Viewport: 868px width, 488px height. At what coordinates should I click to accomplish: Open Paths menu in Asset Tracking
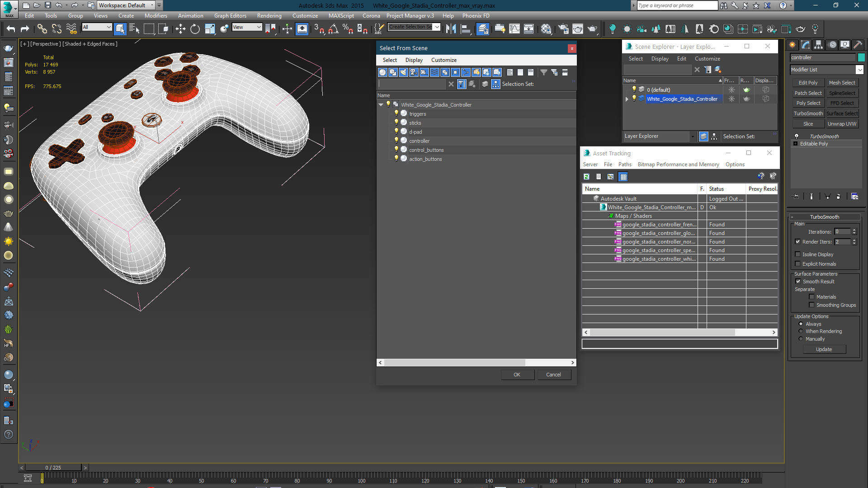625,164
